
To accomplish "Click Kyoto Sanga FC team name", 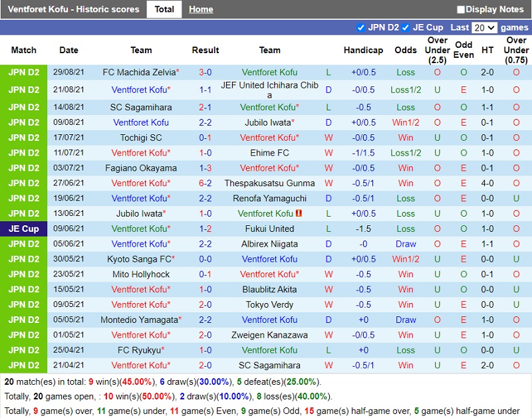I will coord(139,259).
